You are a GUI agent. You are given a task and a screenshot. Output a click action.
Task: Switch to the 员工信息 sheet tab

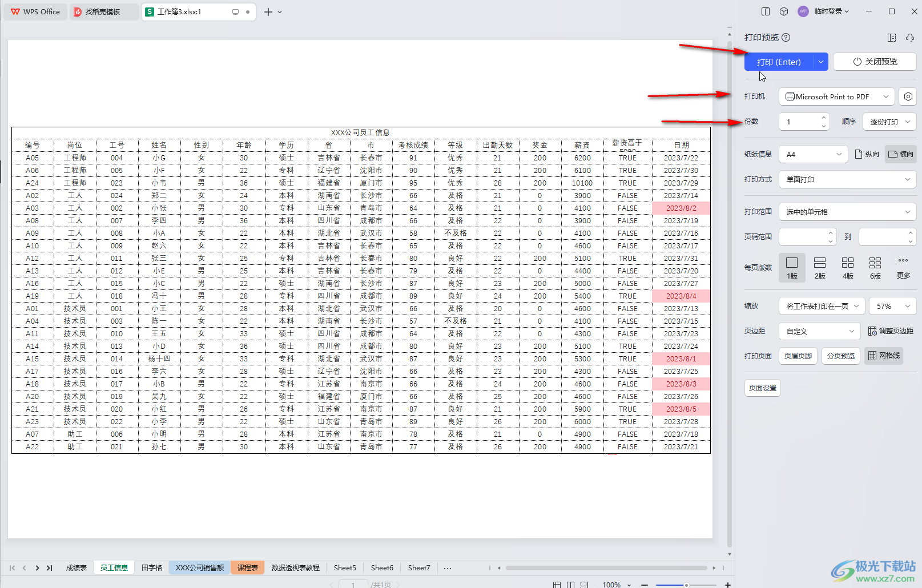point(114,567)
